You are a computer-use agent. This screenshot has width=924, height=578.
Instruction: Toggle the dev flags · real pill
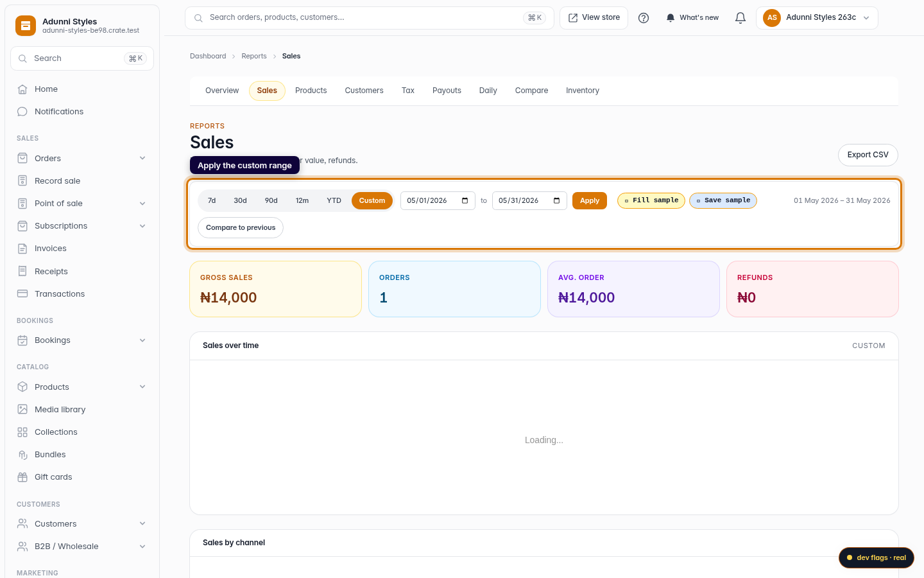click(877, 557)
